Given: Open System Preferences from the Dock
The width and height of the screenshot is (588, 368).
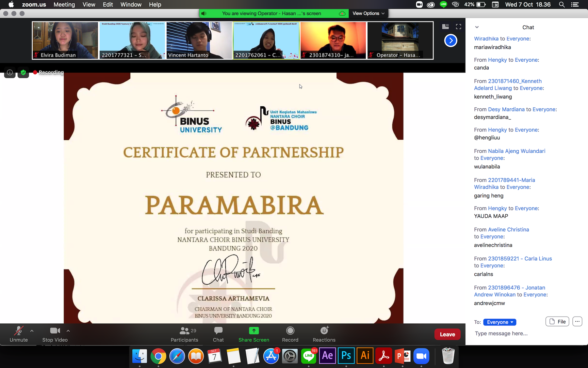Looking at the screenshot, I should pos(290,356).
